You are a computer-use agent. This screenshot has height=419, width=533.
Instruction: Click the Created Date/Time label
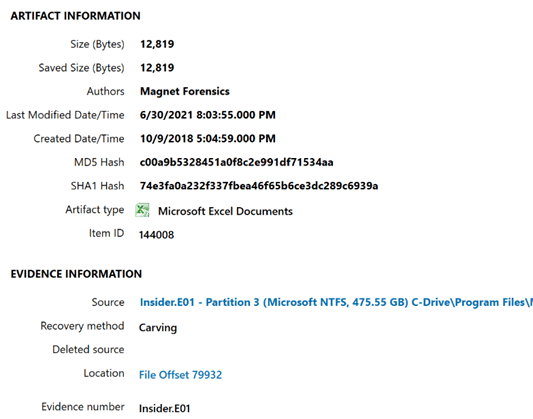79,139
